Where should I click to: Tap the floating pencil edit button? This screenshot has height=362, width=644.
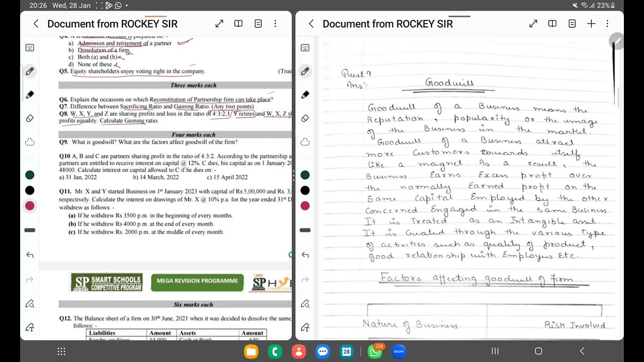[x=616, y=41]
